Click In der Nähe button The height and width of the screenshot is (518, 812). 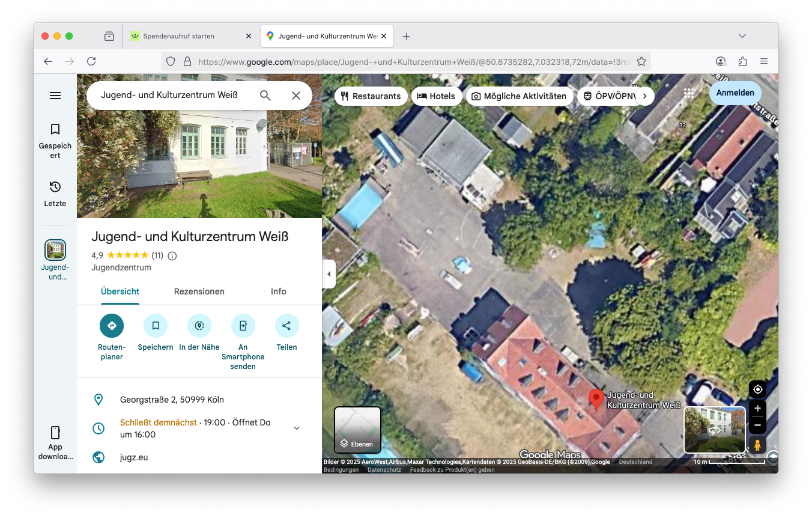click(x=199, y=326)
